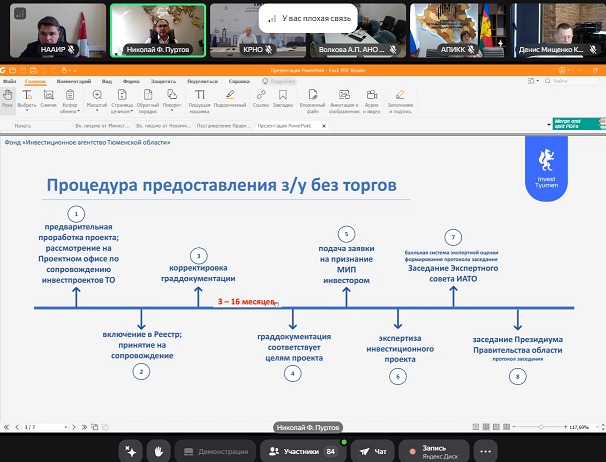This screenshot has height=462, width=606.
Task: Click the Снимок snapshot tool
Action: pos(49,97)
